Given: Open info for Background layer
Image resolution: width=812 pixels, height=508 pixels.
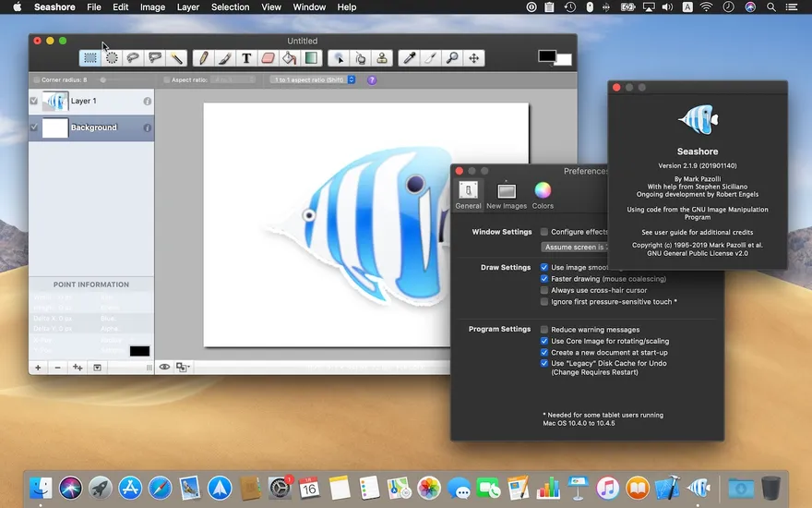Looking at the screenshot, I should (148, 127).
